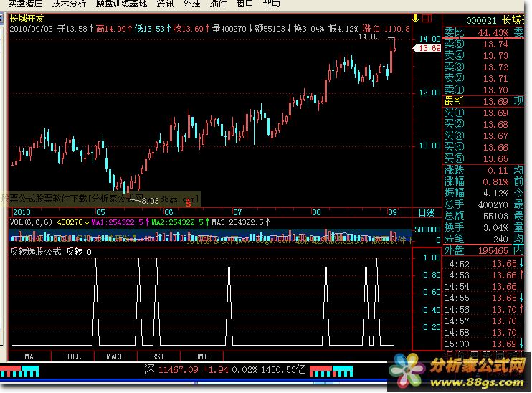This screenshot has width=532, height=393.
Task: Click the 买④ bid row at 13.66
Action: (483, 148)
